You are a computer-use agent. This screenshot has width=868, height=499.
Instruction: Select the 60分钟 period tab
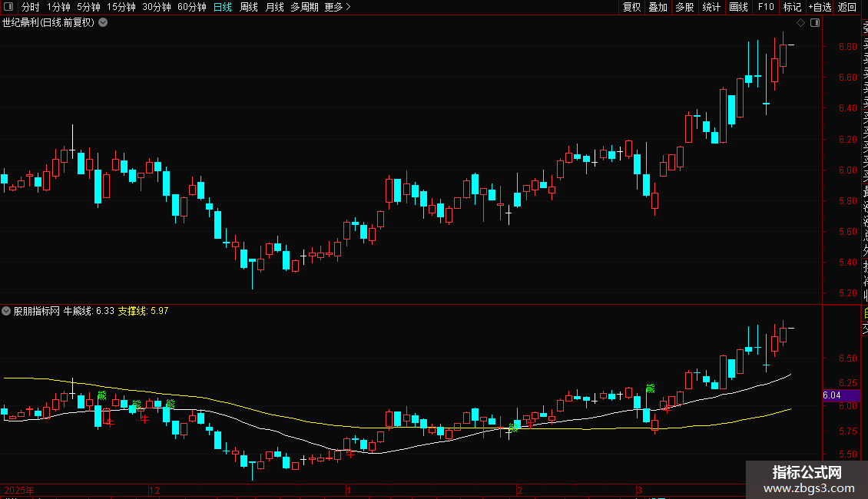point(192,7)
